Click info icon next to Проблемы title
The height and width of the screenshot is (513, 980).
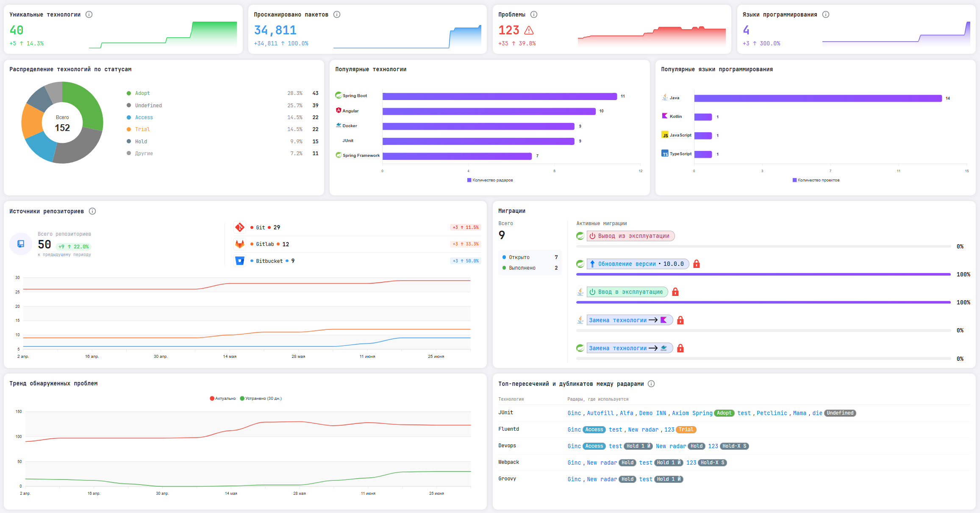(x=534, y=14)
